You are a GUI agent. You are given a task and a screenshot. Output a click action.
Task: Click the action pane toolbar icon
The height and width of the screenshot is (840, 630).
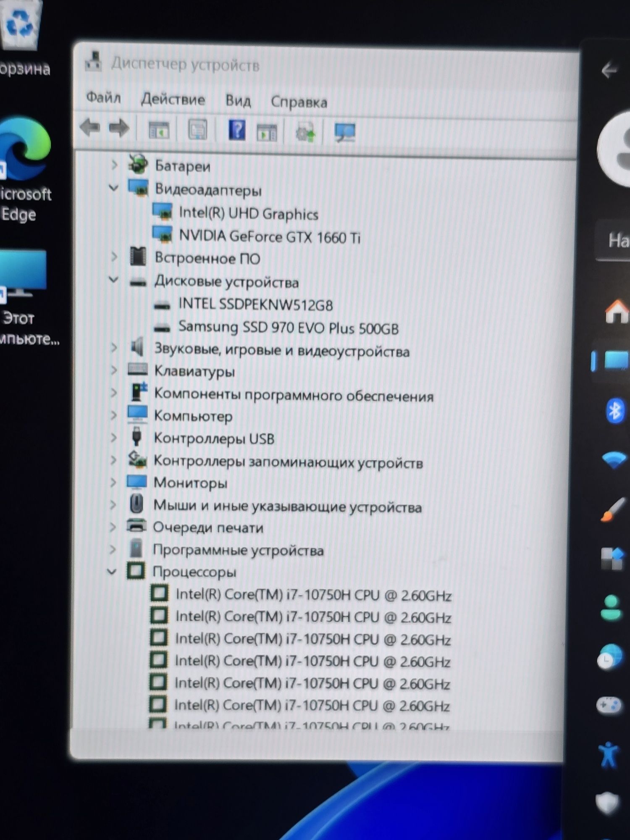click(267, 132)
